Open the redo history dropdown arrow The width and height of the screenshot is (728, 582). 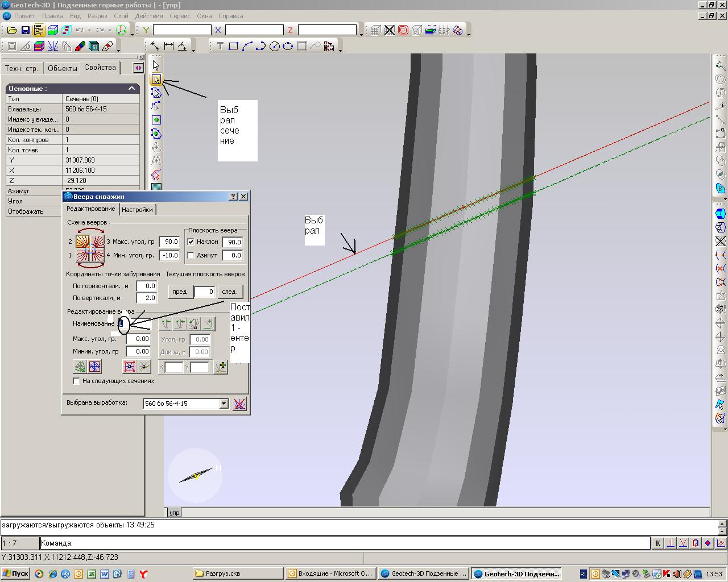(110, 30)
